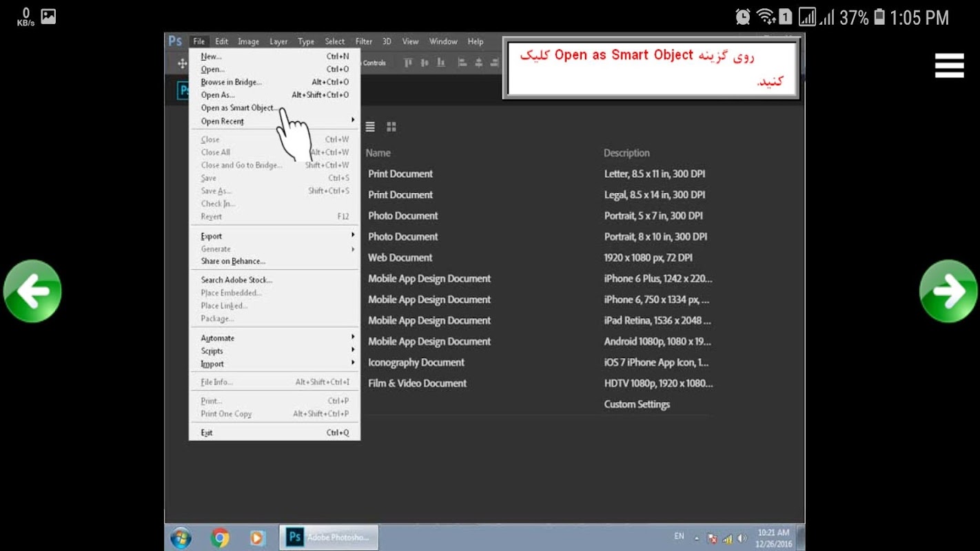Open the Select menu

[335, 41]
